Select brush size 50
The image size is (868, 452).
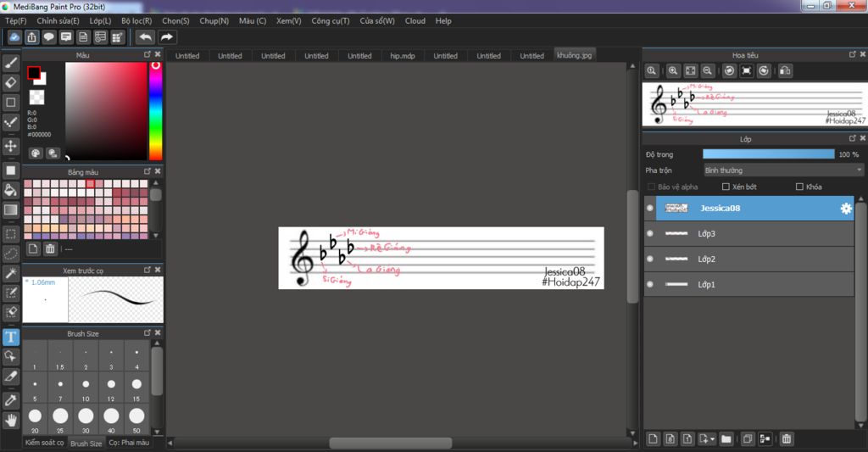tap(136, 419)
